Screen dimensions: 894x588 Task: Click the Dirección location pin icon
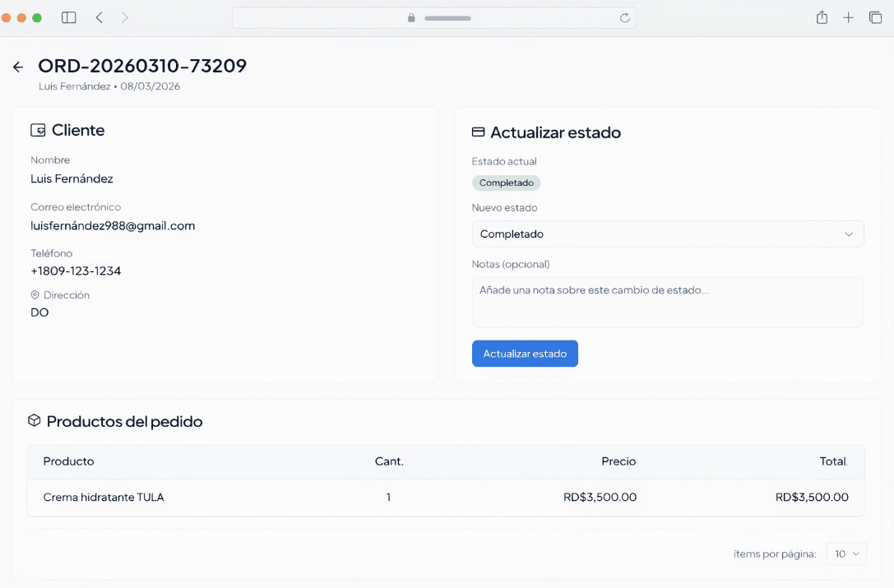click(x=35, y=294)
